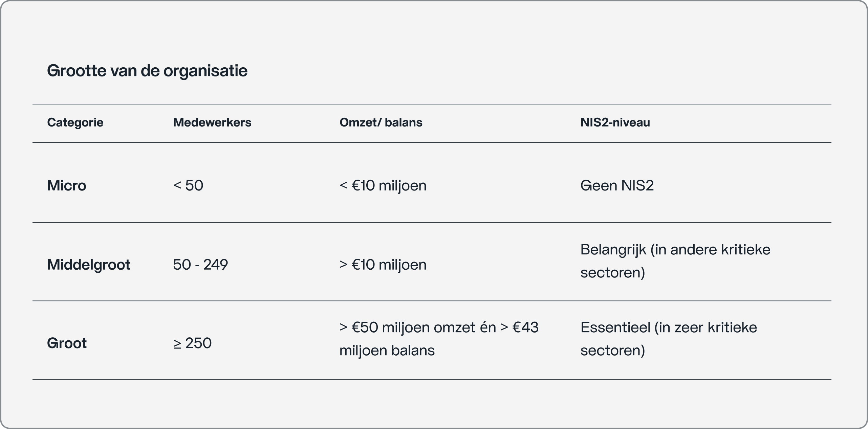868x429 pixels.
Task: Select the 'Omzet/ balans' column header
Action: (381, 122)
